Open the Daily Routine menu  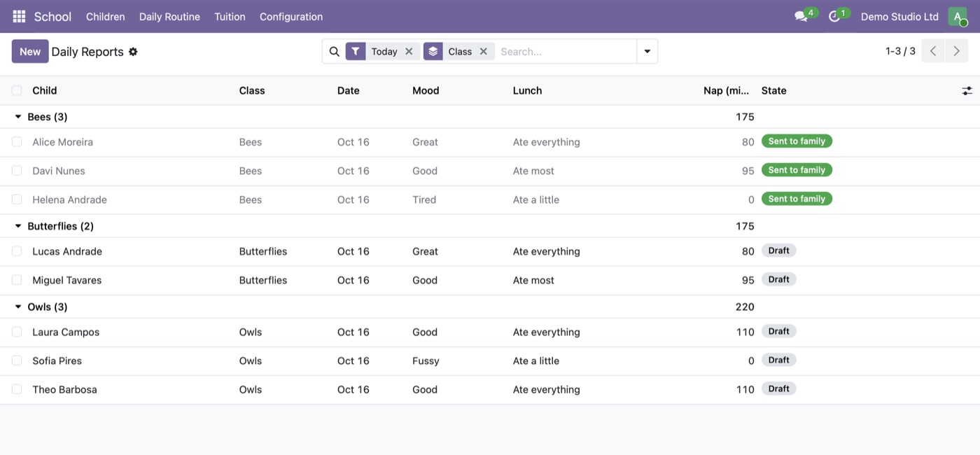169,17
